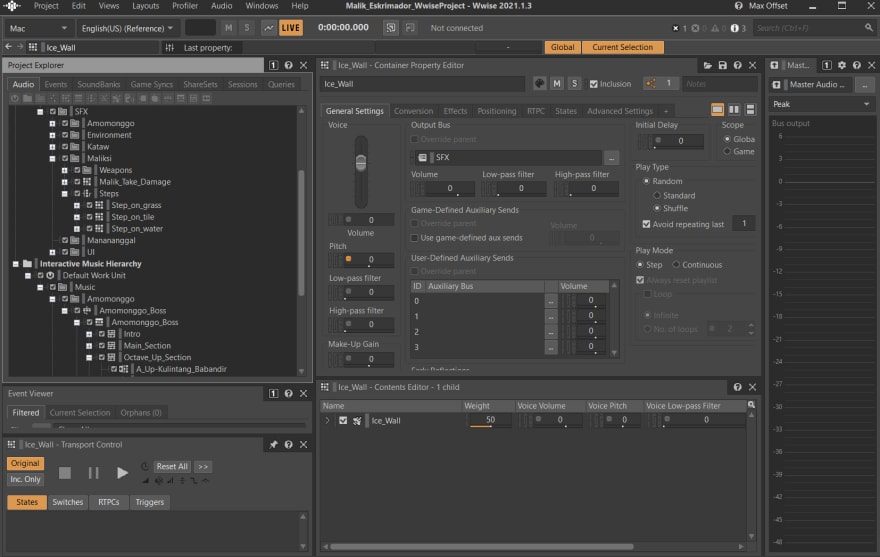Open Property Editor help icon
This screenshot has width=880, height=557.
coord(737,65)
